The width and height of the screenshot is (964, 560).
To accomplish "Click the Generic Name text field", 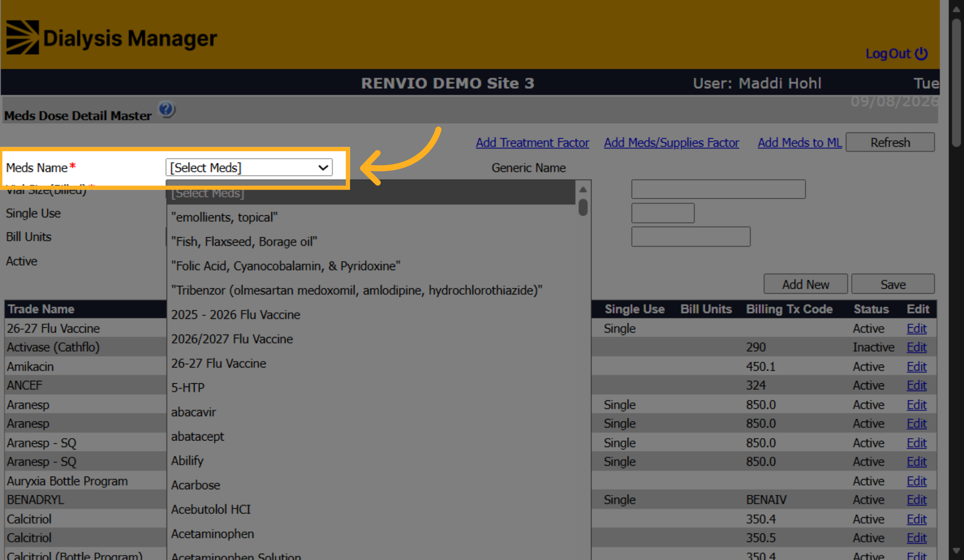I will pyautogui.click(x=718, y=189).
